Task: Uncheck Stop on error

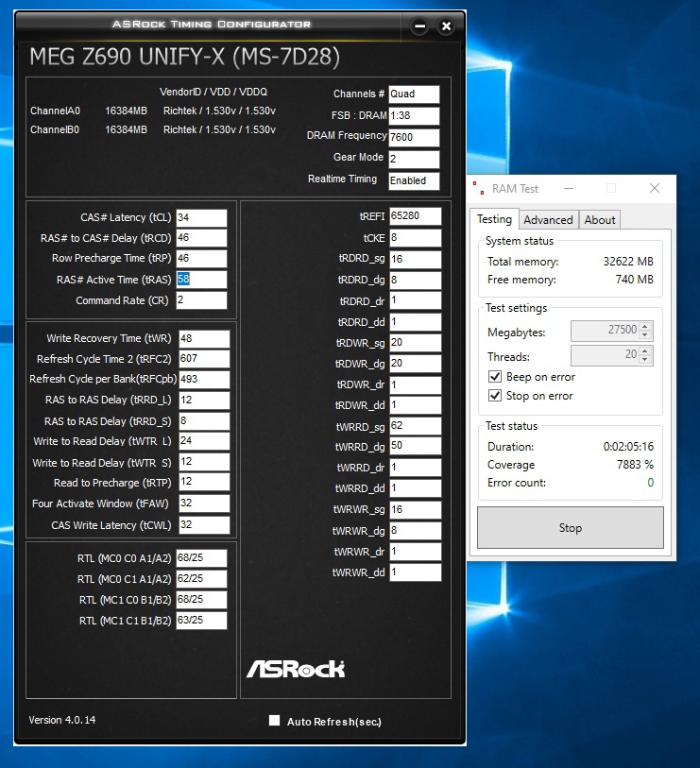Action: 495,396
